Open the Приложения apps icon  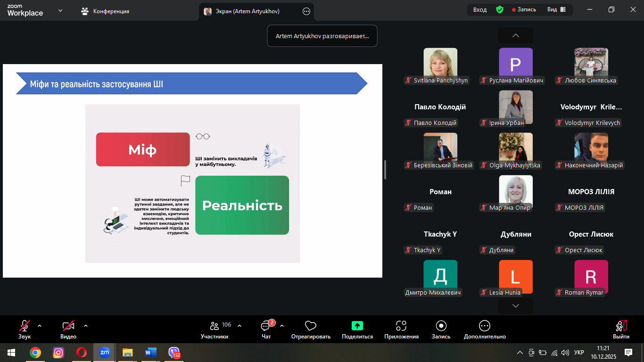(x=401, y=326)
